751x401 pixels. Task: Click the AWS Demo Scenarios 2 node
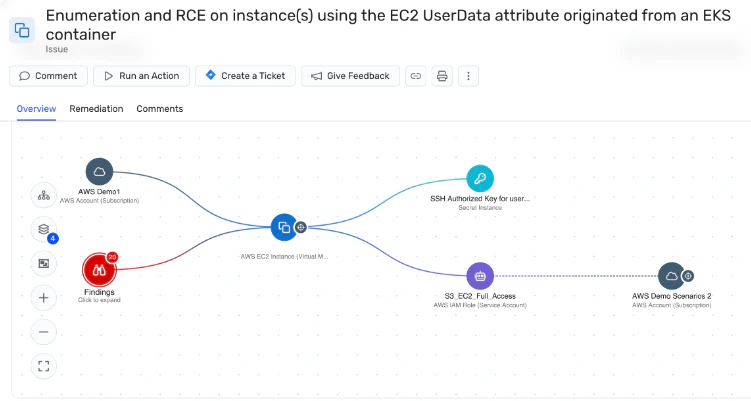point(671,276)
